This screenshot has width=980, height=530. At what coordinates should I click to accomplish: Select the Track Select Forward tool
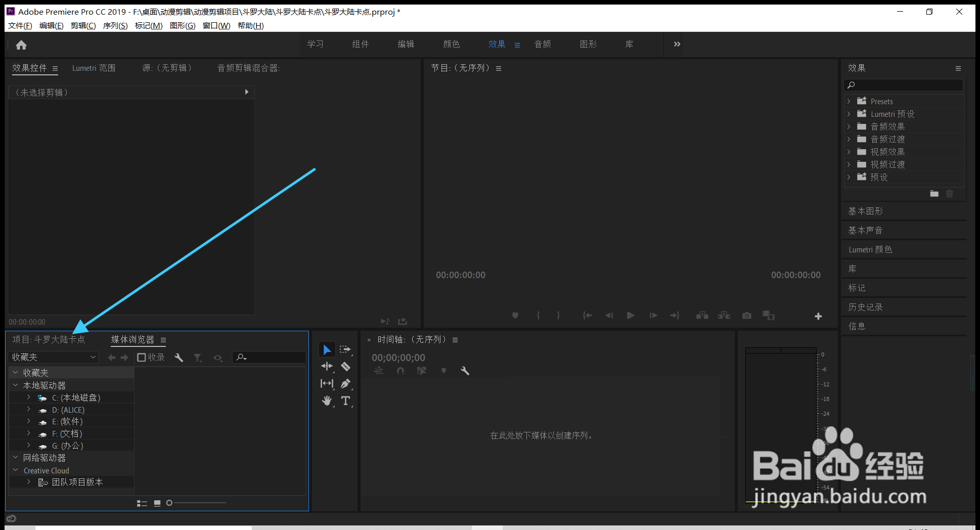[x=345, y=349]
